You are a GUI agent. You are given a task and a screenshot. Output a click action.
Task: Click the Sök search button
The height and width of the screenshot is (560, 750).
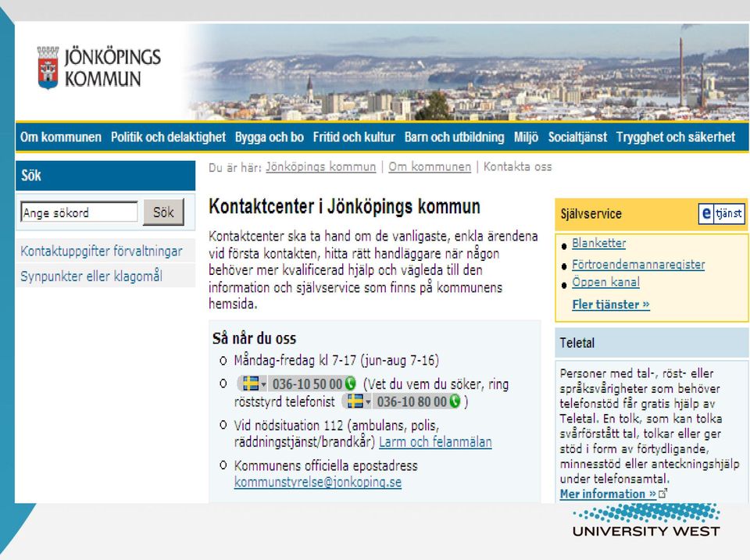pos(163,212)
